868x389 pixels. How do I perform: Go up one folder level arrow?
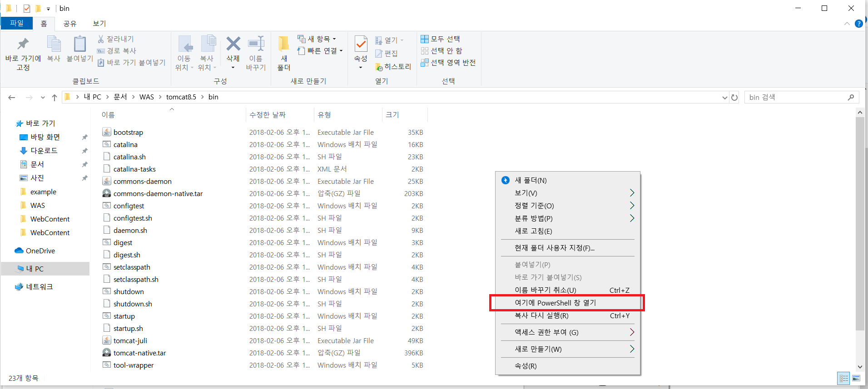55,97
